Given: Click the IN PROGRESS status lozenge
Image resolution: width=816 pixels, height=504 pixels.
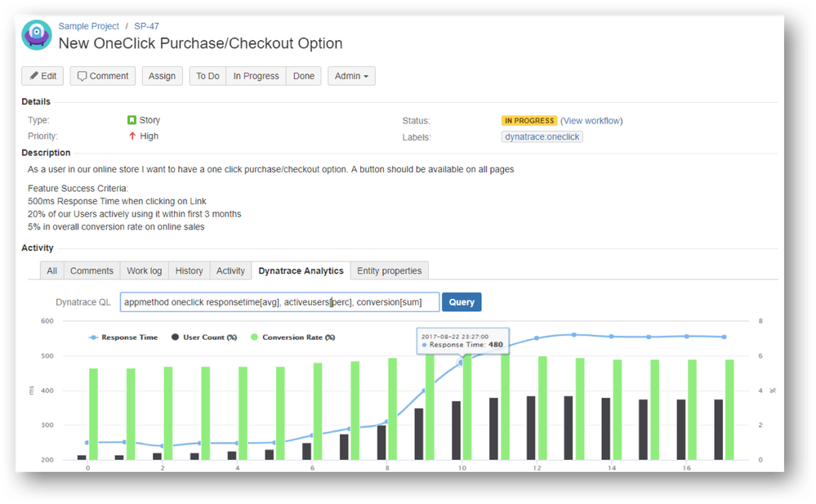Looking at the screenshot, I should [529, 121].
